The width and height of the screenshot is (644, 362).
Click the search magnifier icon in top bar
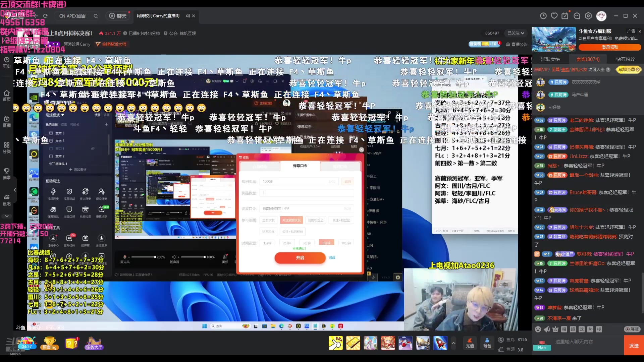click(96, 16)
